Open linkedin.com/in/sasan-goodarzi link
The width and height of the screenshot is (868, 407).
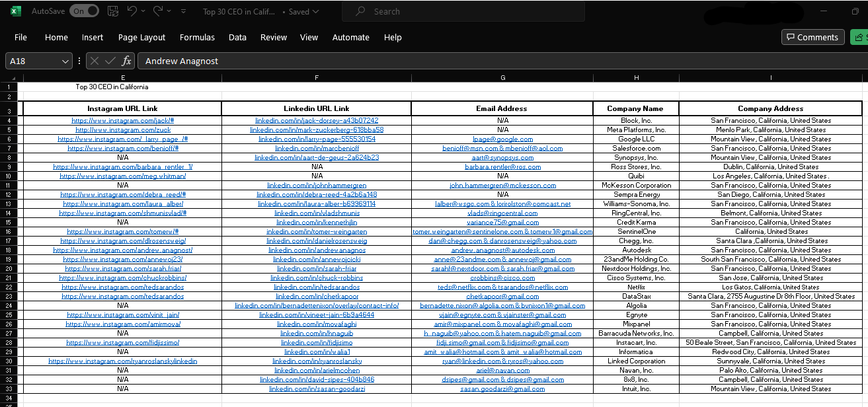click(x=317, y=388)
